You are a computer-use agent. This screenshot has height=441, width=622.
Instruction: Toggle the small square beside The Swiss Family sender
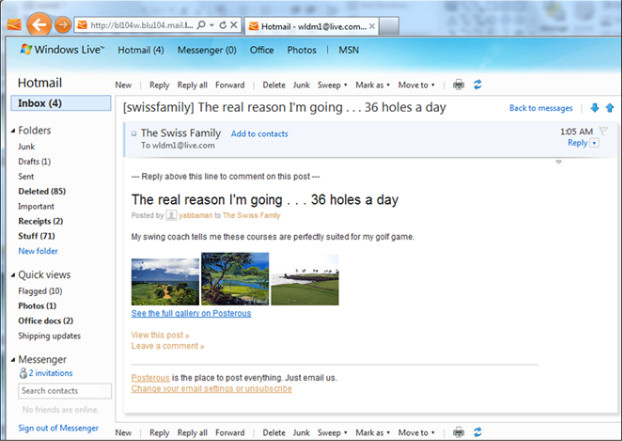134,134
